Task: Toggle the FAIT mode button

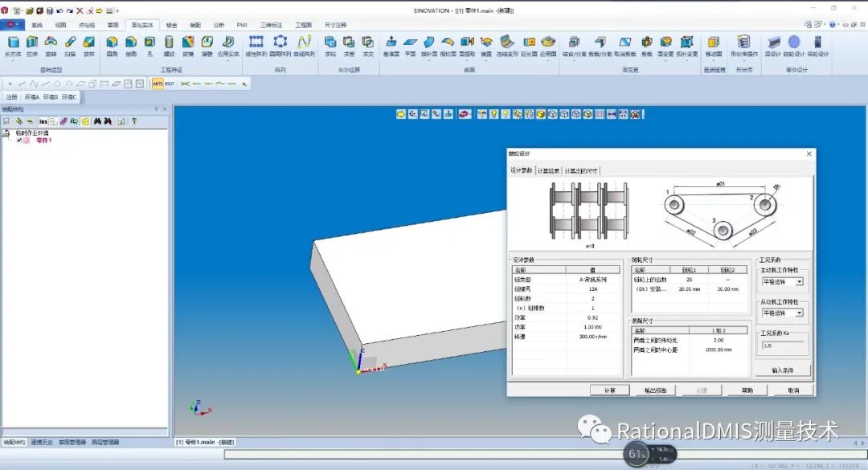Action: pos(170,84)
